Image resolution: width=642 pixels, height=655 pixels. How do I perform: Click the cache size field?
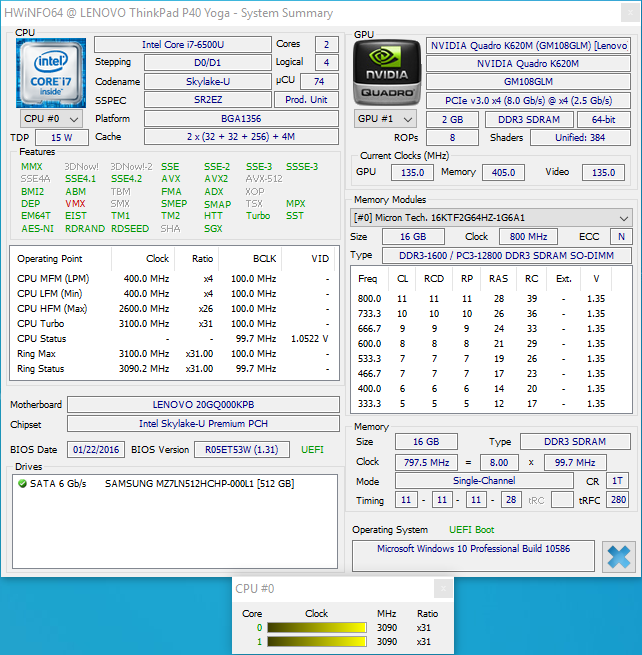tap(241, 137)
